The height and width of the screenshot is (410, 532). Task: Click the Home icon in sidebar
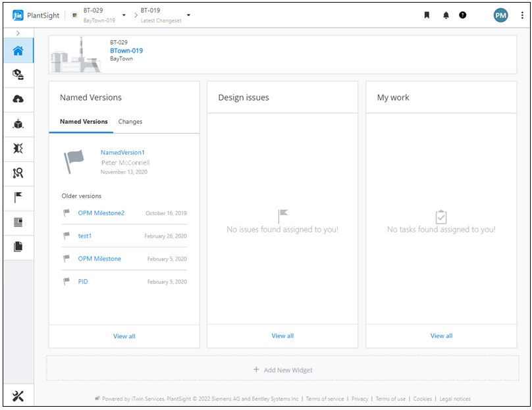18,51
